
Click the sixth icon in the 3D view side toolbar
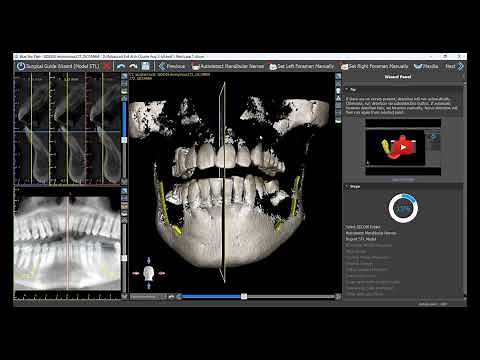pos(338,113)
